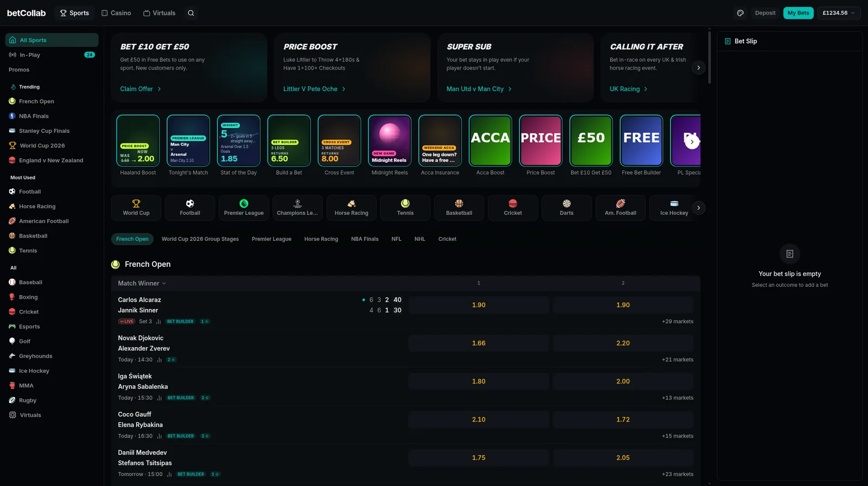The image size is (868, 486).
Task: Select the NBA Finals filter chip
Action: (x=365, y=239)
